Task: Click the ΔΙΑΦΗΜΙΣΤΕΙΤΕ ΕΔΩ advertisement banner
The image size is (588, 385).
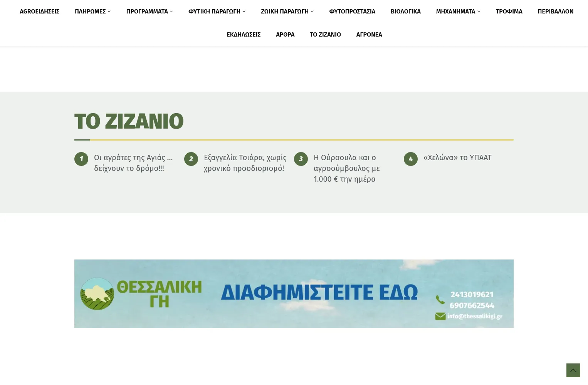Action: (x=319, y=292)
